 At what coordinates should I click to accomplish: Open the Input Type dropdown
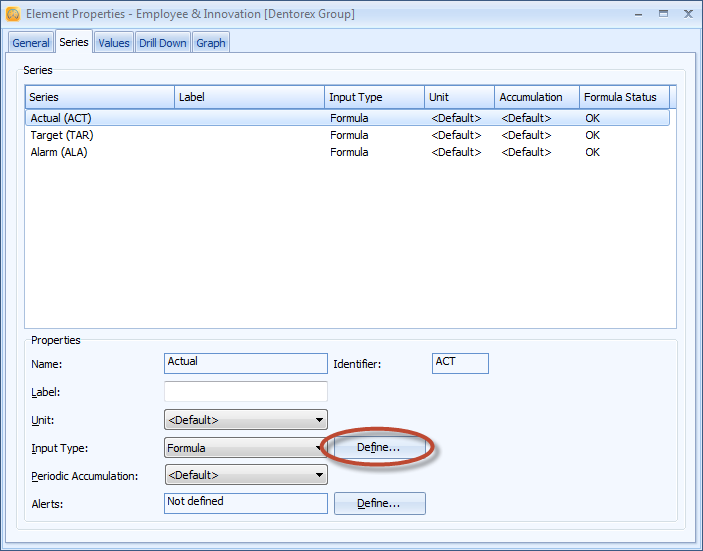point(245,448)
